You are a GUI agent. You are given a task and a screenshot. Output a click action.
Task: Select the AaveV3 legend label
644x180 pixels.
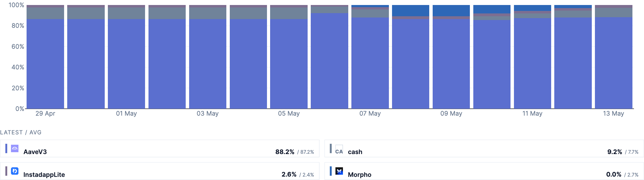35,152
